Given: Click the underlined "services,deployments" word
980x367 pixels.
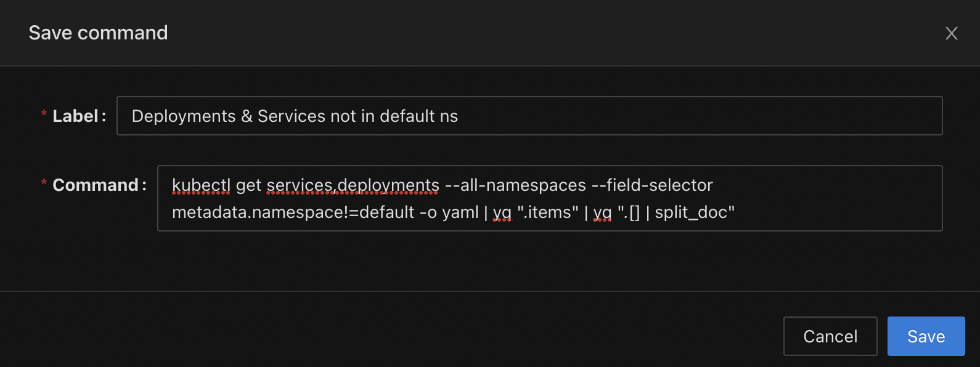Looking at the screenshot, I should pyautogui.click(x=353, y=185).
